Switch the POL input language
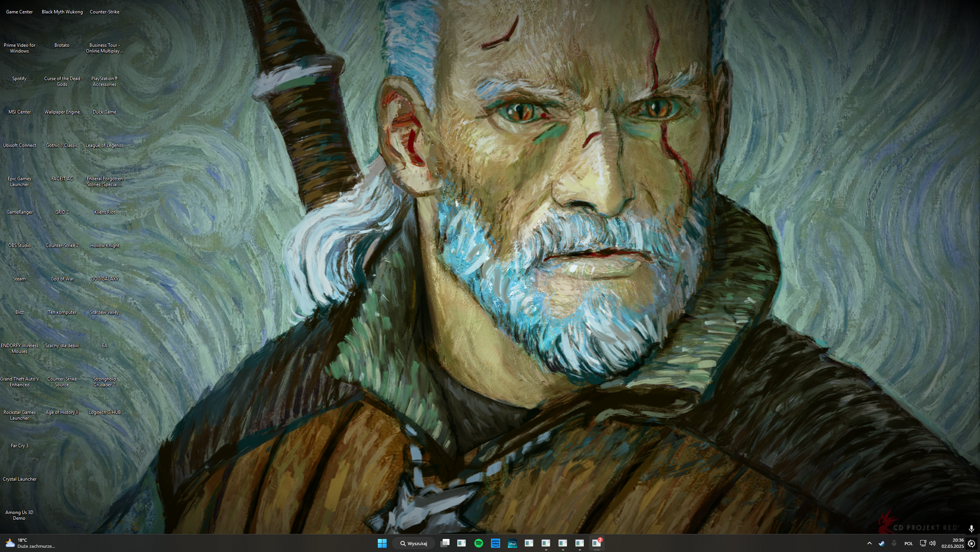The height and width of the screenshot is (552, 980). (909, 543)
